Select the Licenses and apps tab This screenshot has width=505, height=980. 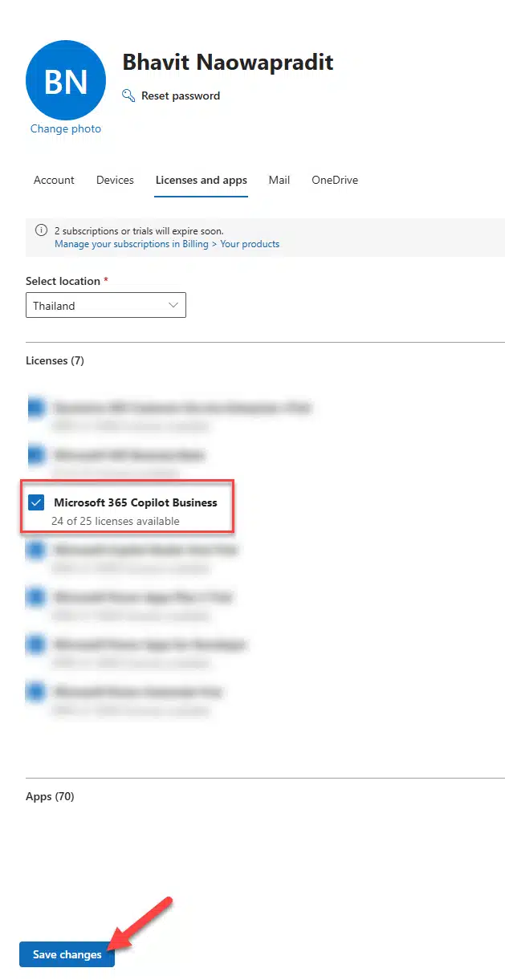202,180
